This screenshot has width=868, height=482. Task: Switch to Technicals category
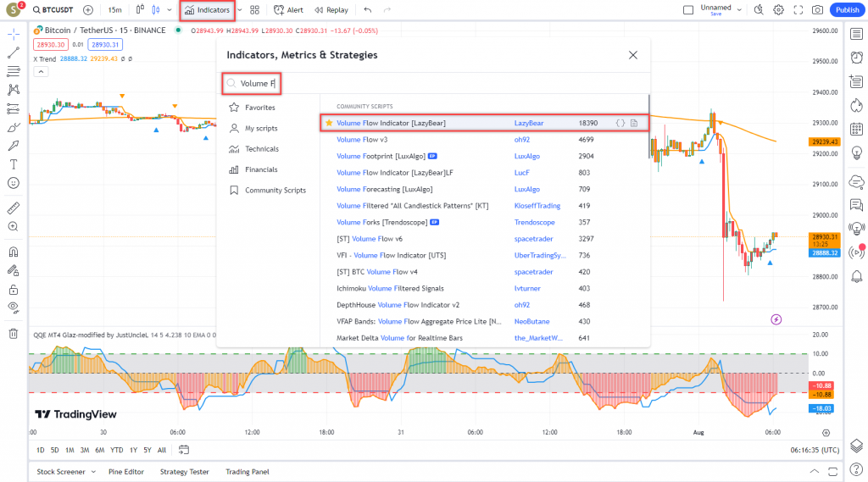pos(262,149)
